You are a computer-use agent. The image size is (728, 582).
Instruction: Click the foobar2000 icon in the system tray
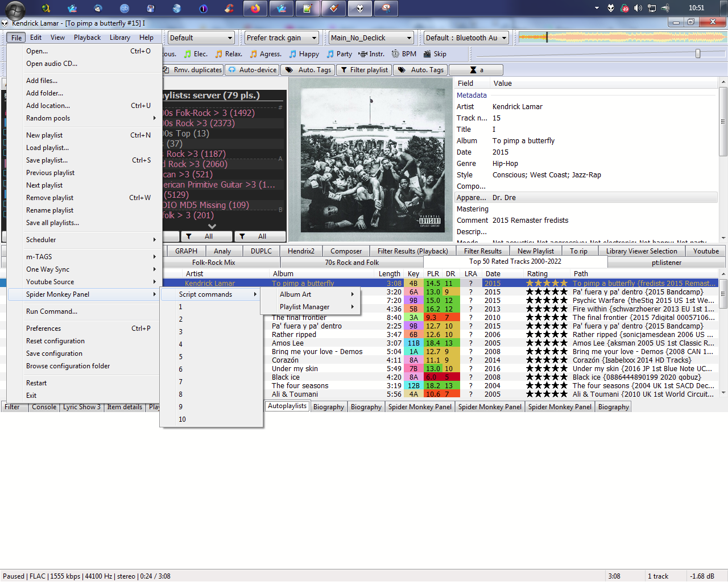[x=611, y=8]
